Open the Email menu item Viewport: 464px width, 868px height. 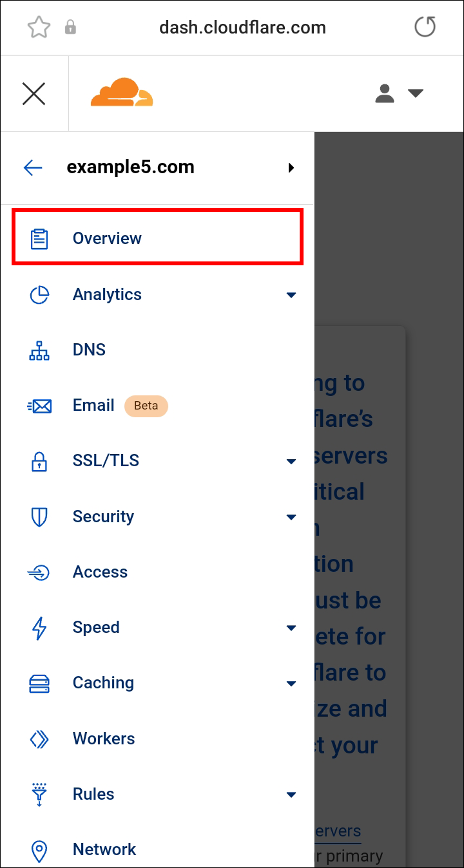point(93,406)
